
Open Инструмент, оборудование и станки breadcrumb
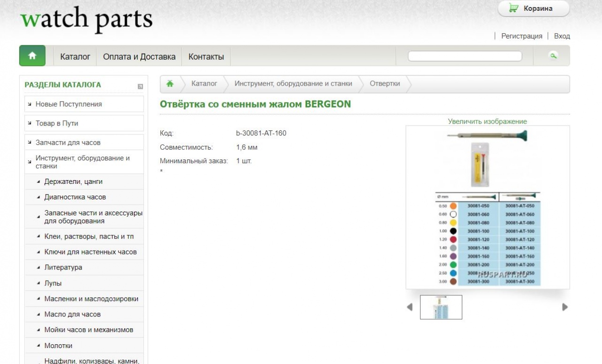pyautogui.click(x=293, y=84)
